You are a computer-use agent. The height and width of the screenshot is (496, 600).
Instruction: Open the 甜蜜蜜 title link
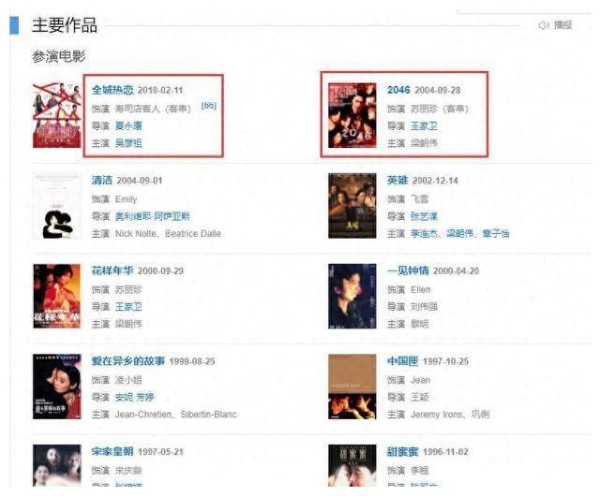[403, 452]
